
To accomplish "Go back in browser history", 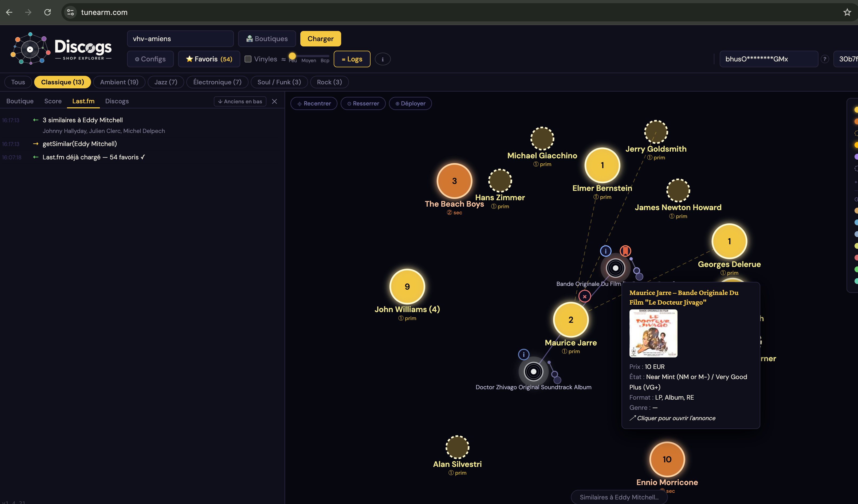I will [x=9, y=12].
